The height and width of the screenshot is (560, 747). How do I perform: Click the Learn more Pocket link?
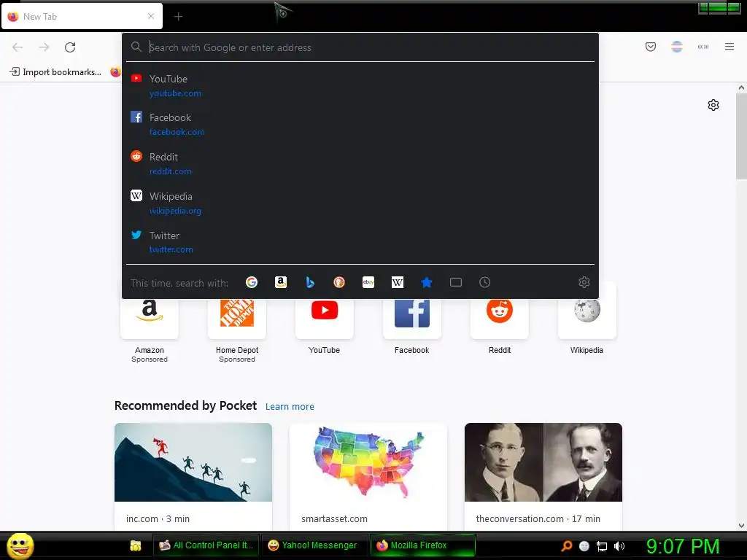[290, 407]
